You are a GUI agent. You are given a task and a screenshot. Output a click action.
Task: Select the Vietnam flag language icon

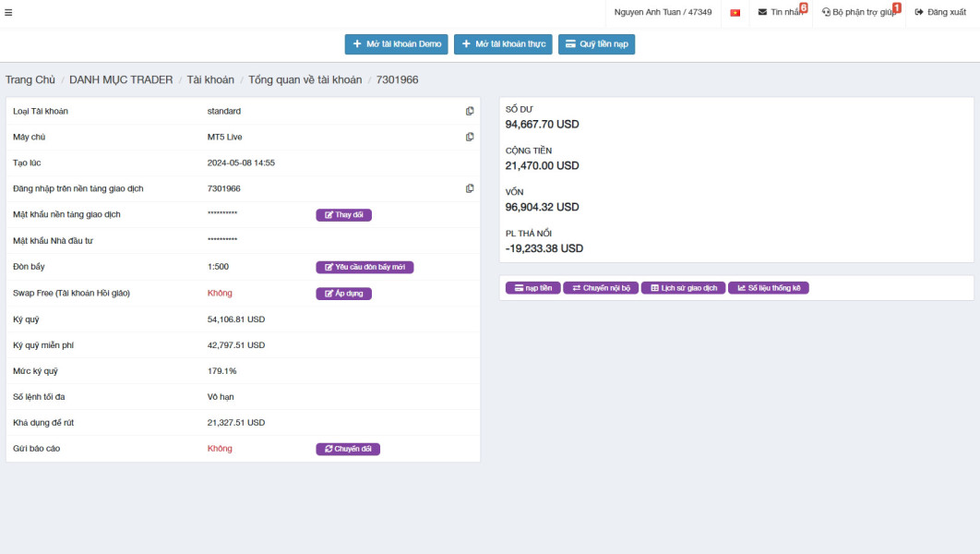point(735,13)
